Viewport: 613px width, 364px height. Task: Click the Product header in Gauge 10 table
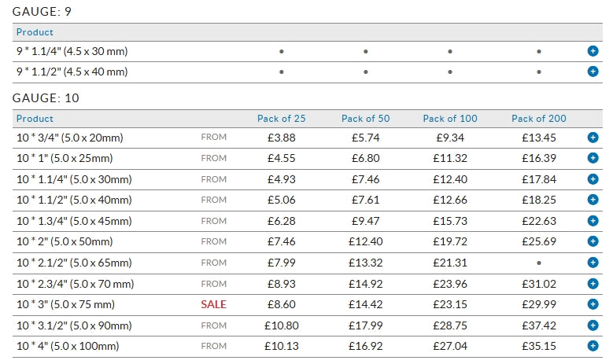click(x=35, y=119)
